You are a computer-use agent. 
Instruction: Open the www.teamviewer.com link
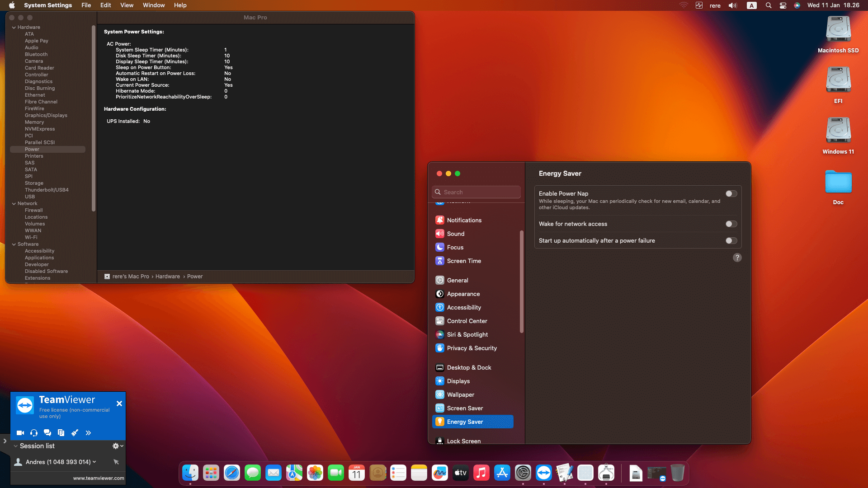click(x=99, y=478)
